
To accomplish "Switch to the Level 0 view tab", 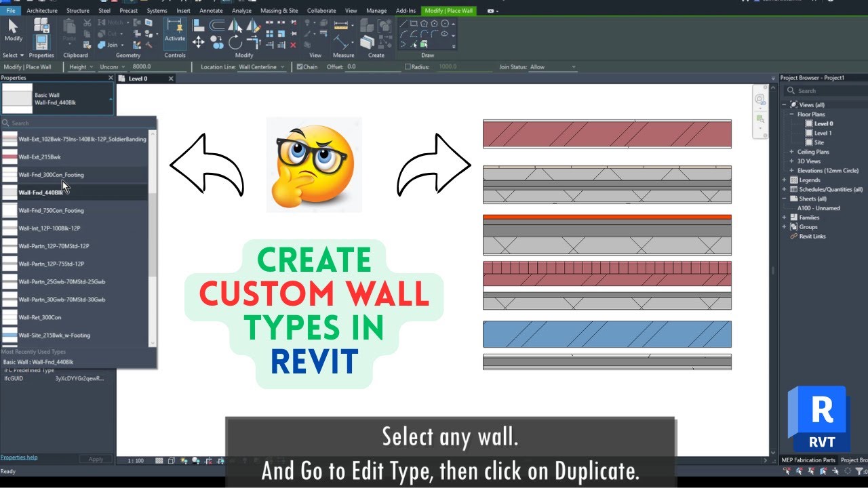I will pyautogui.click(x=138, y=79).
